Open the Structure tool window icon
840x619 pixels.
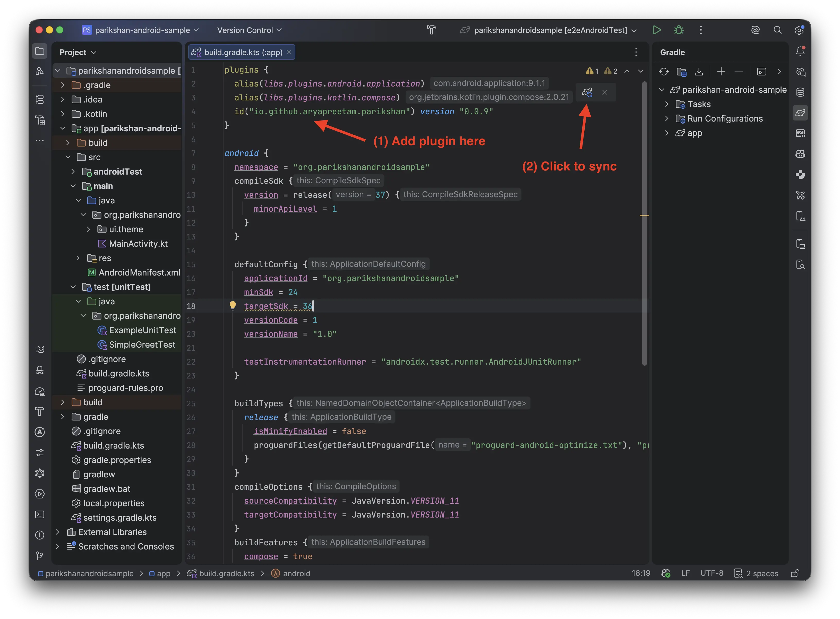40,100
